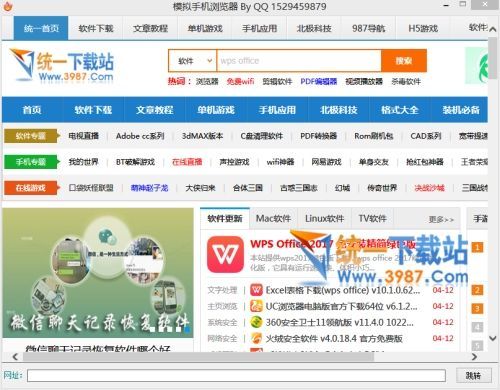Select the Mac软件 list tab
The image size is (500, 390).
point(273,218)
